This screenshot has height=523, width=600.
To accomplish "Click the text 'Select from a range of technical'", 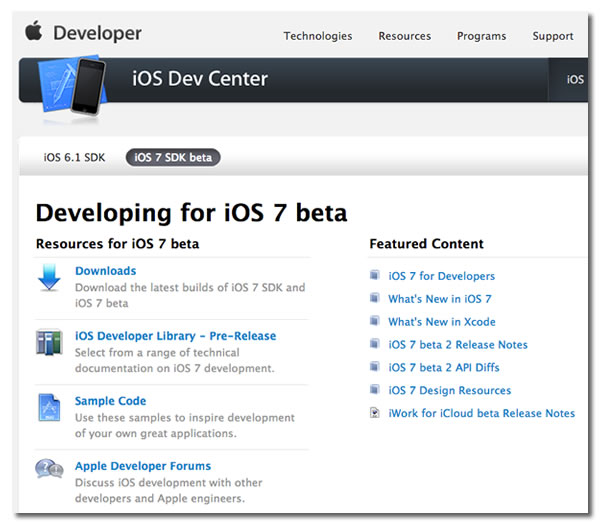I will [157, 352].
